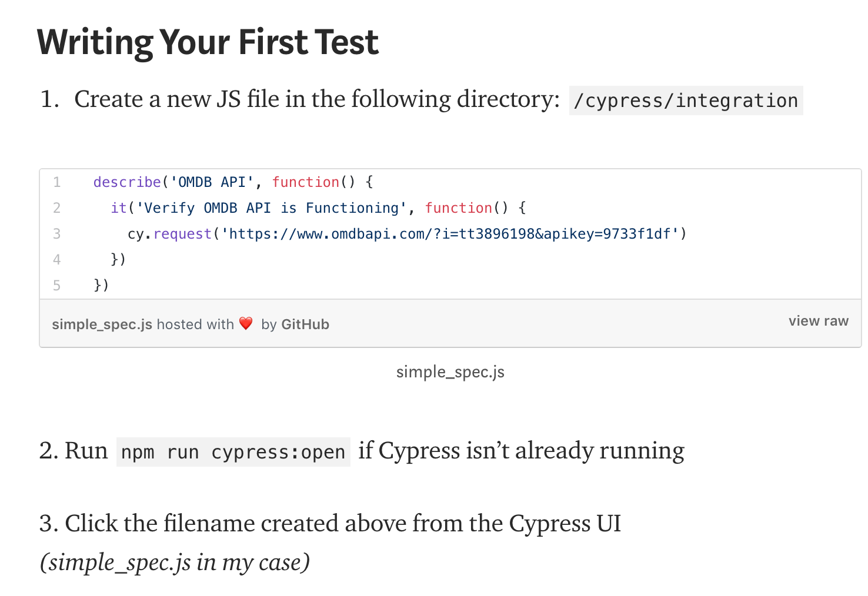This screenshot has height=596, width=868.
Task: Select line number 4 in the gist
Action: point(57,260)
